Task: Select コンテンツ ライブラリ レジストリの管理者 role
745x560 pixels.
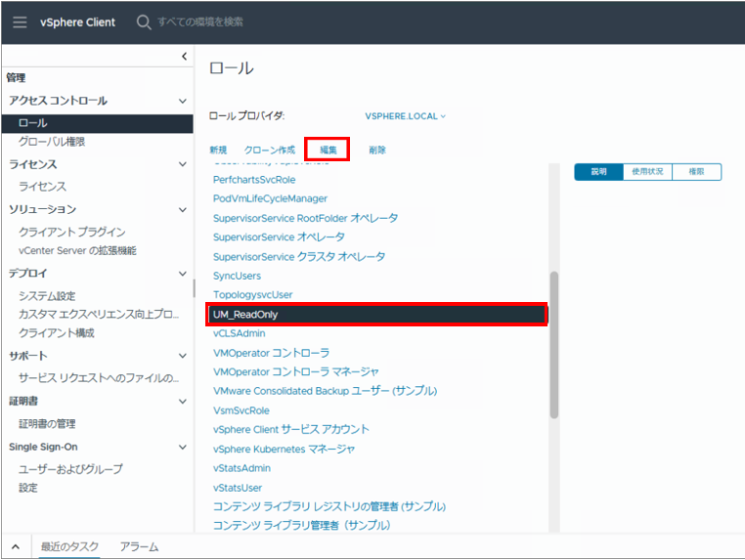Action: click(x=329, y=506)
